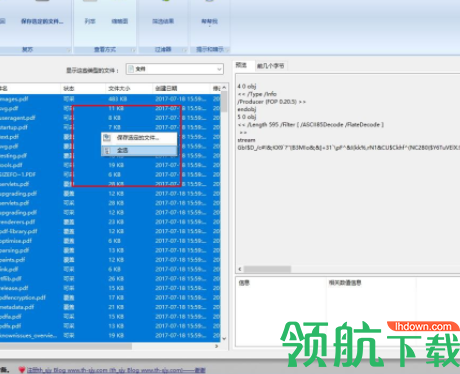Select the points.pdf row
The height and width of the screenshot is (374, 460).
[110, 260]
